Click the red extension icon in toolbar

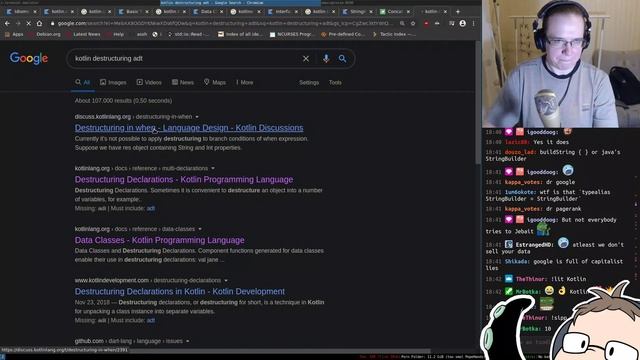point(426,24)
